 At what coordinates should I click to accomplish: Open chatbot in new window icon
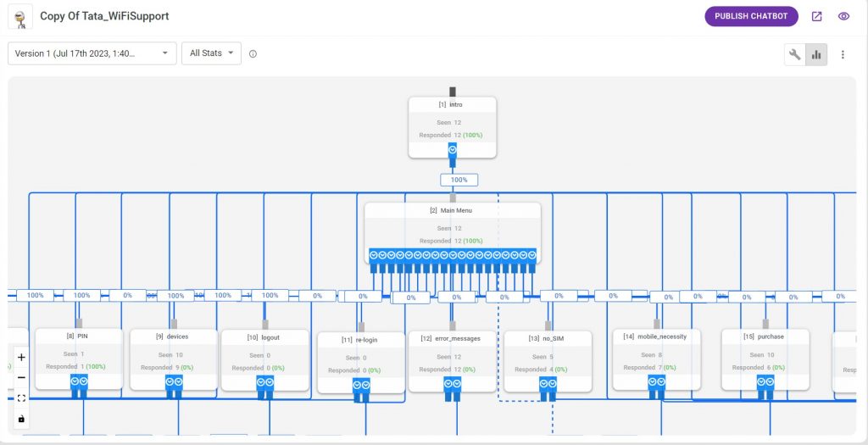point(817,16)
